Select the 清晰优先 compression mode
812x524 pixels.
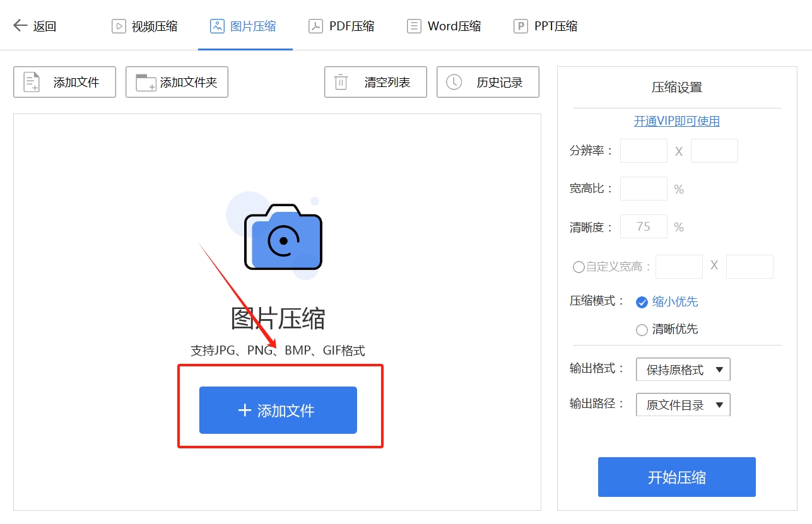tap(667, 329)
